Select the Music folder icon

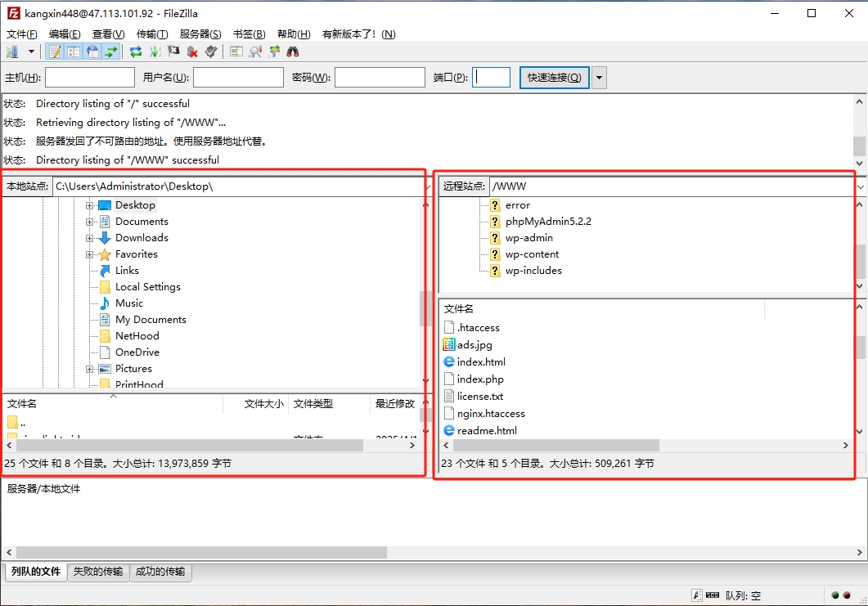click(x=105, y=303)
